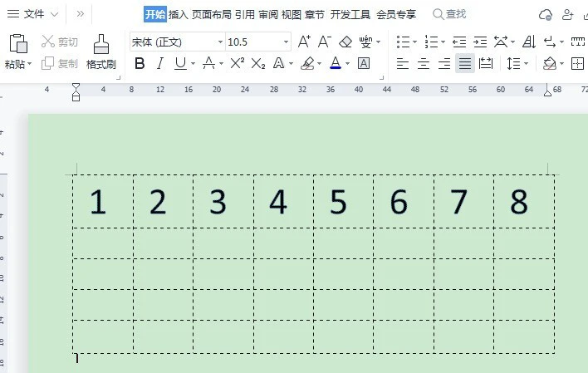This screenshot has width=588, height=373.
Task: Click the add collaborator person icon
Action: click(568, 15)
